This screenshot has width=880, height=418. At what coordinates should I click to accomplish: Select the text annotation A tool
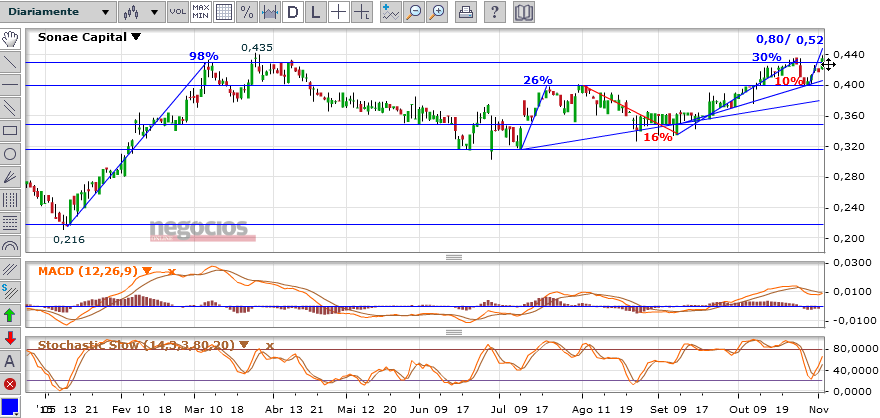click(x=10, y=361)
